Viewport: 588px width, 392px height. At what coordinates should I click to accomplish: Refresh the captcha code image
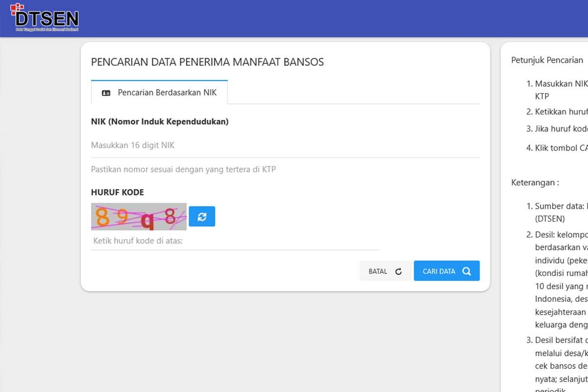(x=202, y=217)
